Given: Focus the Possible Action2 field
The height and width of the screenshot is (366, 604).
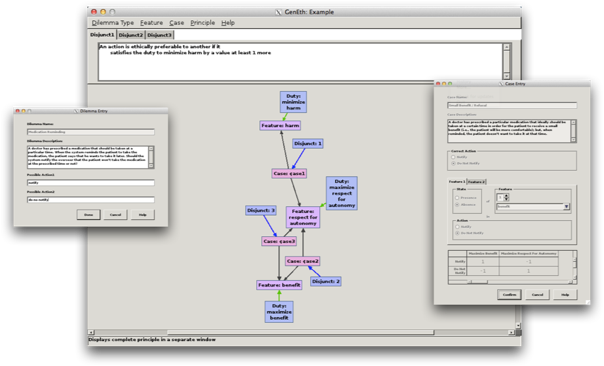Looking at the screenshot, I should [91, 200].
